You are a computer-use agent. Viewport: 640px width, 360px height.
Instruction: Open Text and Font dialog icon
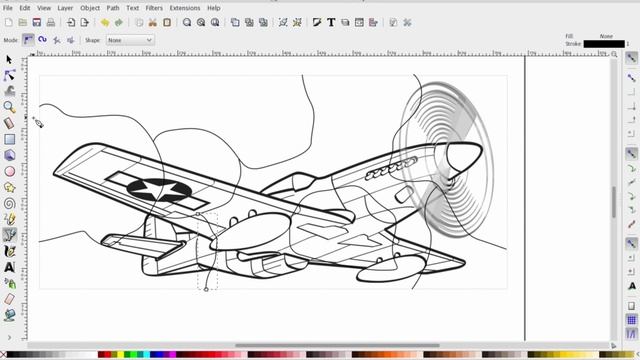(x=331, y=22)
